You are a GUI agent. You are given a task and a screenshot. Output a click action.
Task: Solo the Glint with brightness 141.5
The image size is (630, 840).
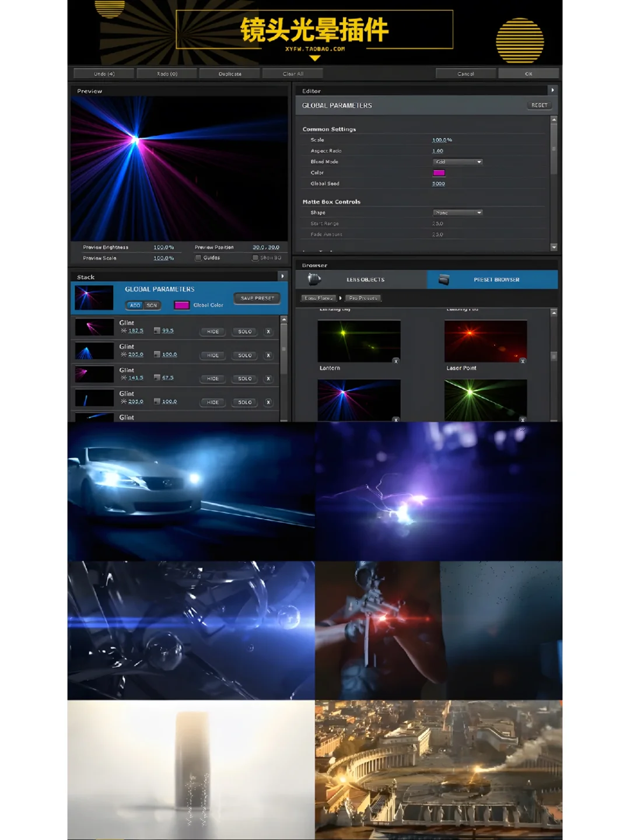[245, 379]
